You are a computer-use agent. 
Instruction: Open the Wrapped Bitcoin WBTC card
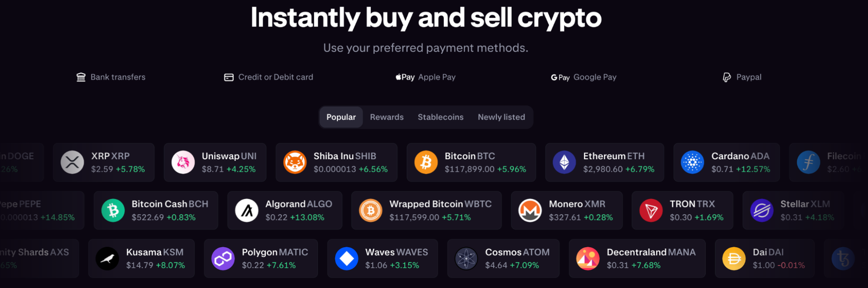pos(426,210)
